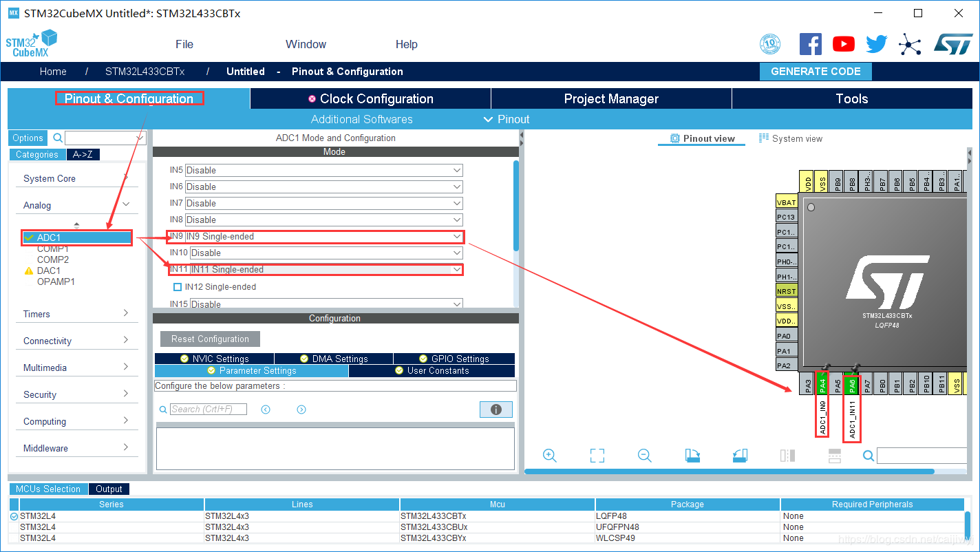Open the IN7 mode dropdown
This screenshot has height=552, width=980.
[x=323, y=203]
